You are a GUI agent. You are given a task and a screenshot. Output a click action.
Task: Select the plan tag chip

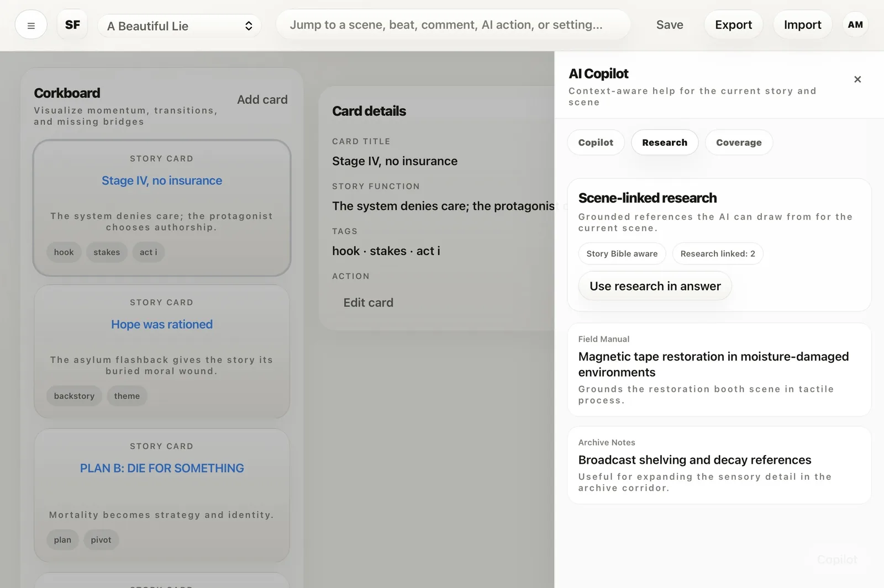[x=62, y=540]
